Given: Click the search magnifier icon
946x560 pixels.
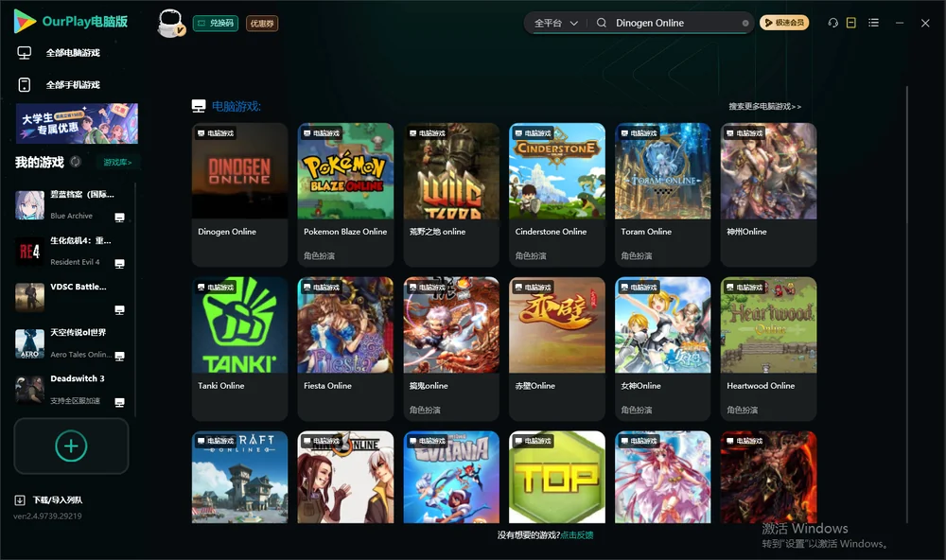Looking at the screenshot, I should pyautogui.click(x=602, y=23).
